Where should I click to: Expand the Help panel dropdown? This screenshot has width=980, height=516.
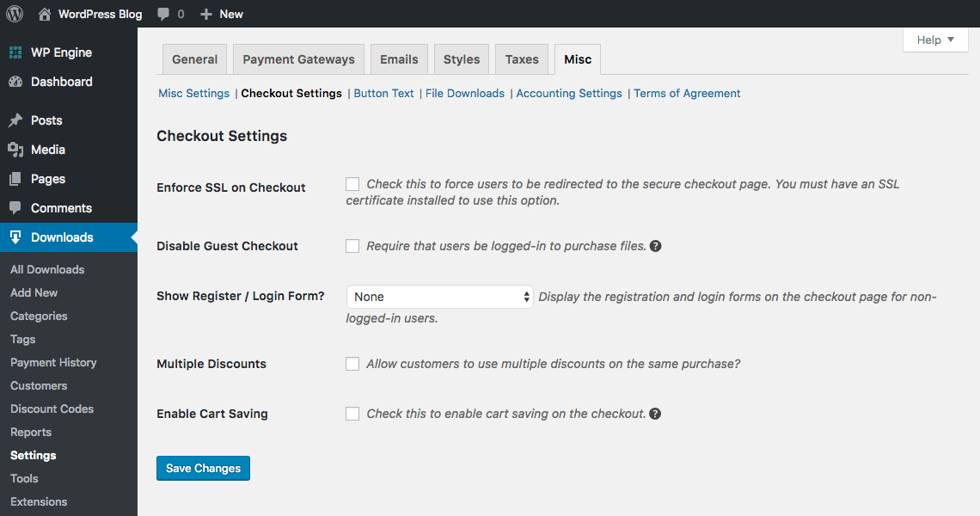[935, 40]
